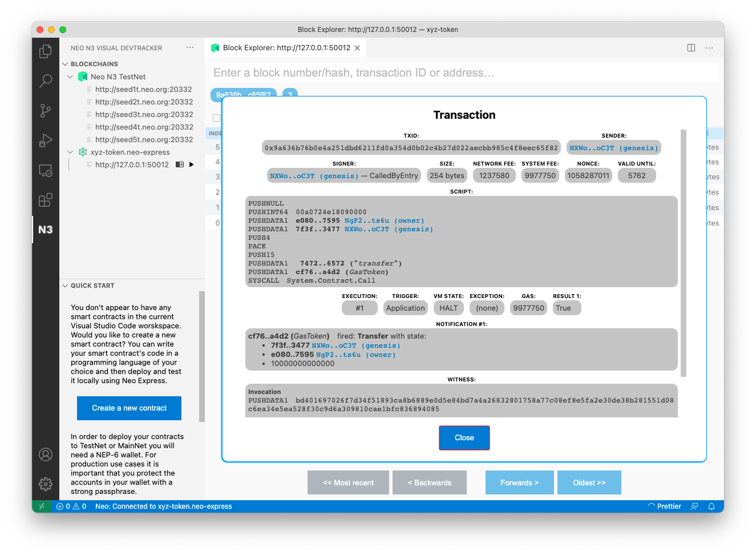Click the cf76..a4d2 GasToken notification entry
Viewport: 756px width, 555px height.
(x=289, y=336)
